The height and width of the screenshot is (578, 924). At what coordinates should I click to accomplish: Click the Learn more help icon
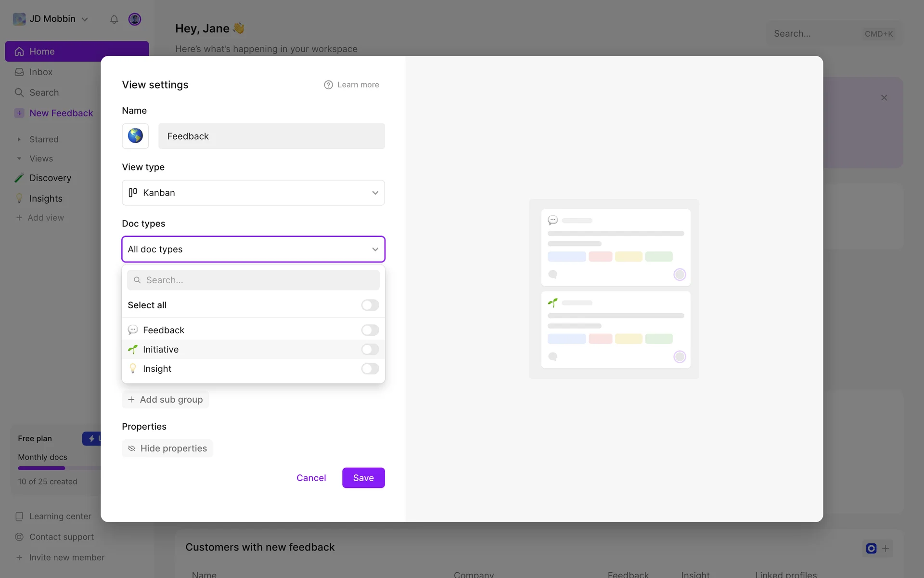click(x=328, y=85)
